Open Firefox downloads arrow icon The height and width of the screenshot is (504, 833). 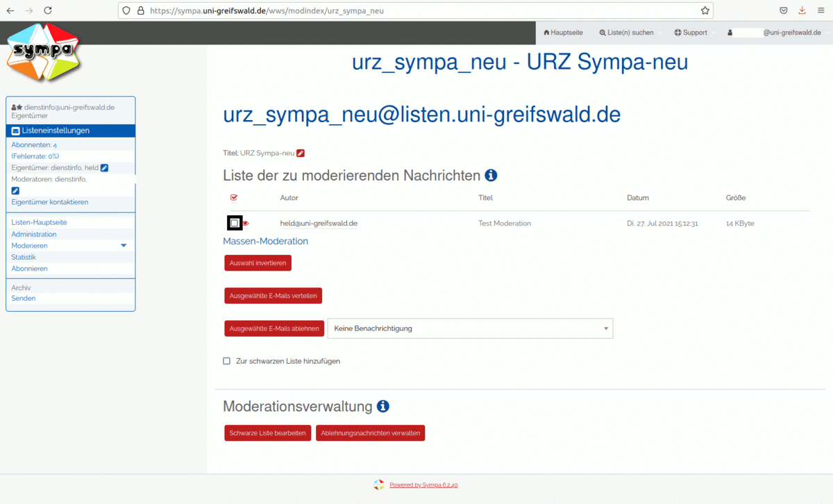pyautogui.click(x=802, y=10)
